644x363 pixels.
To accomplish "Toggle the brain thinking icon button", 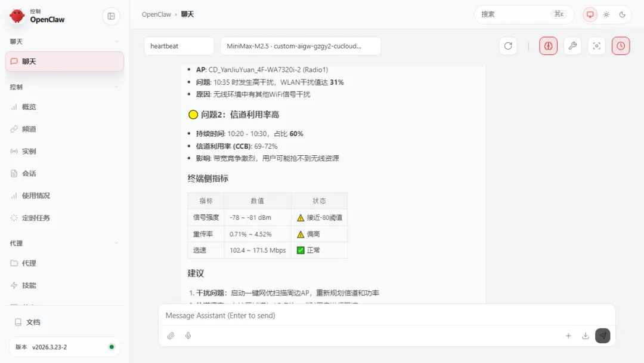I will (549, 46).
